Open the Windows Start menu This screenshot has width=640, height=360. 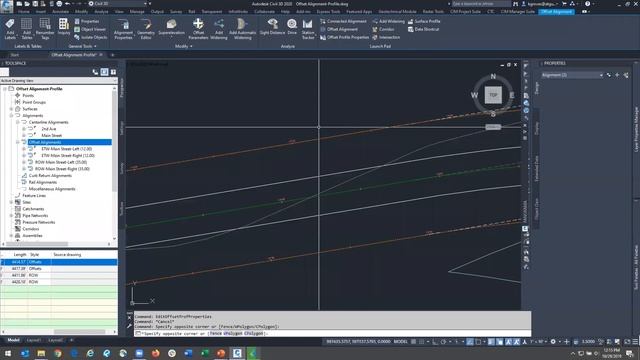8,353
